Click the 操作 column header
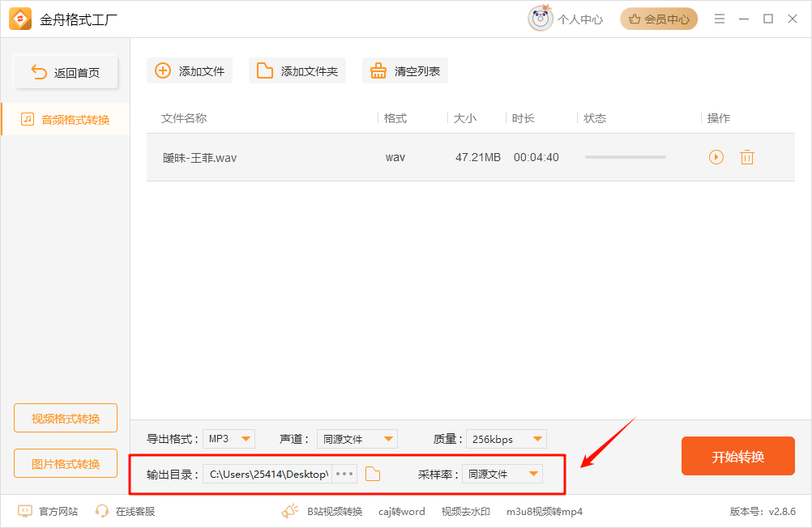 719,118
